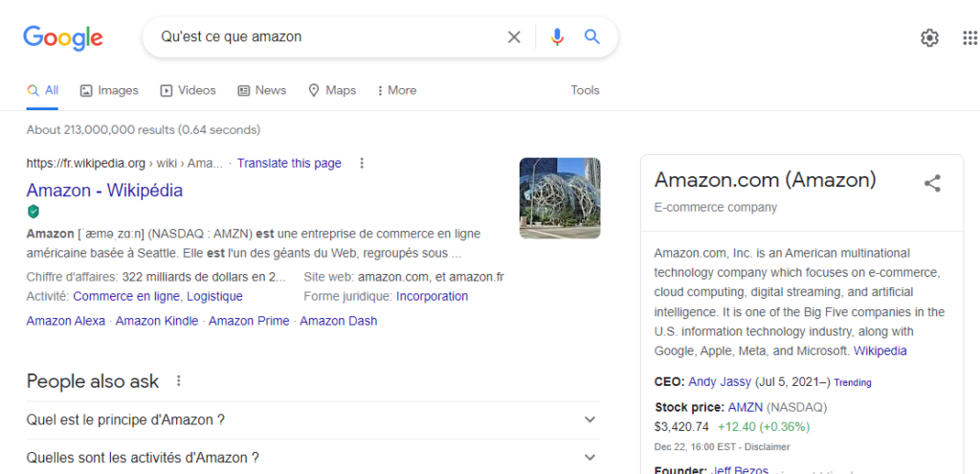Switch to the News tab
Viewport: 980px width, 474px height.
pos(262,91)
